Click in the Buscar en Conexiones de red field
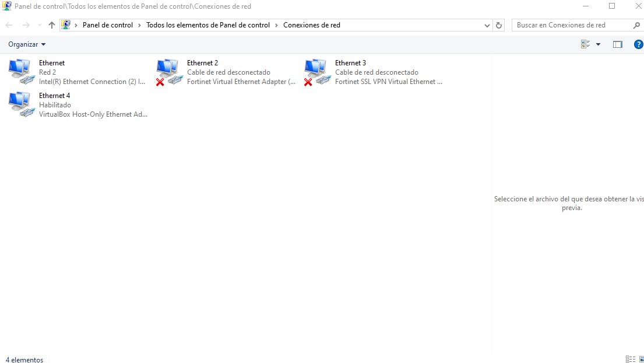The image size is (644, 363). coord(571,25)
